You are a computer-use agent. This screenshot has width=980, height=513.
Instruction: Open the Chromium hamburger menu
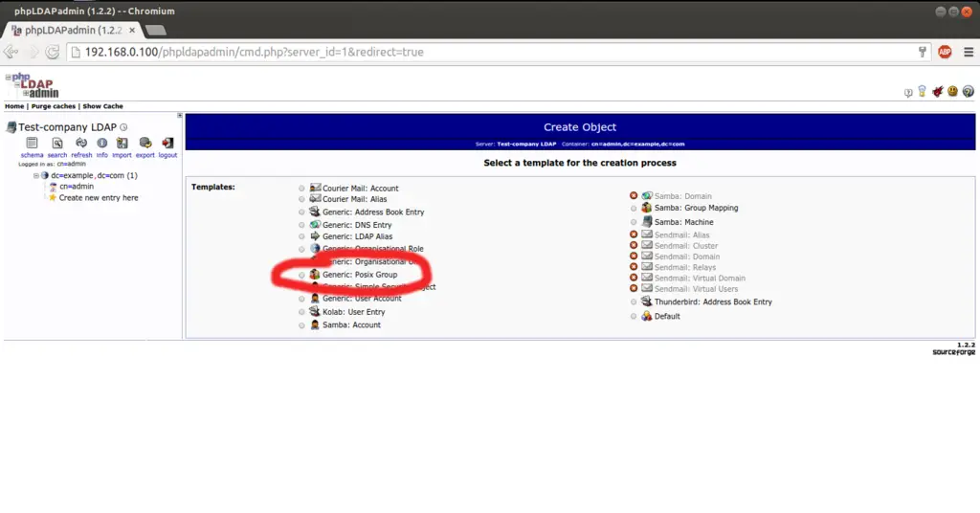coord(969,52)
